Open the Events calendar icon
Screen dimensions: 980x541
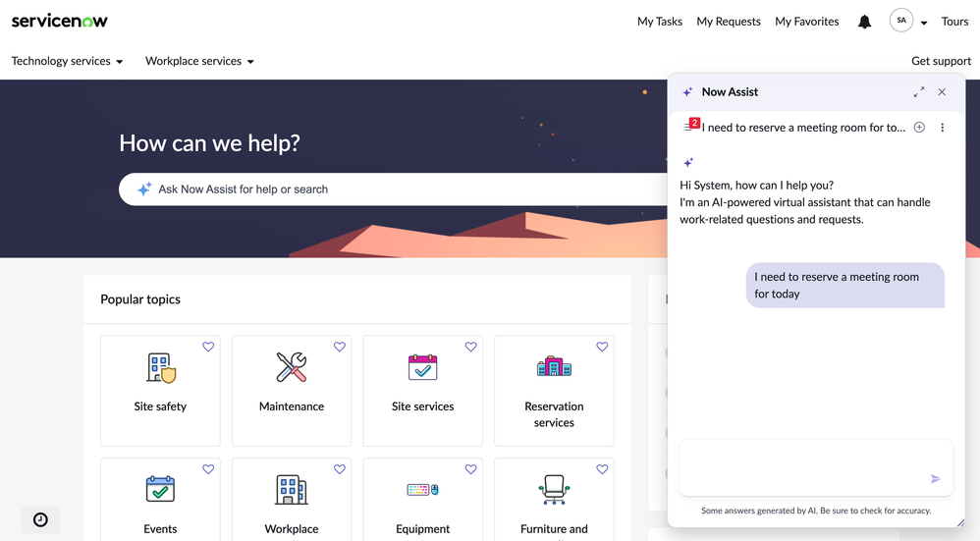(x=160, y=489)
